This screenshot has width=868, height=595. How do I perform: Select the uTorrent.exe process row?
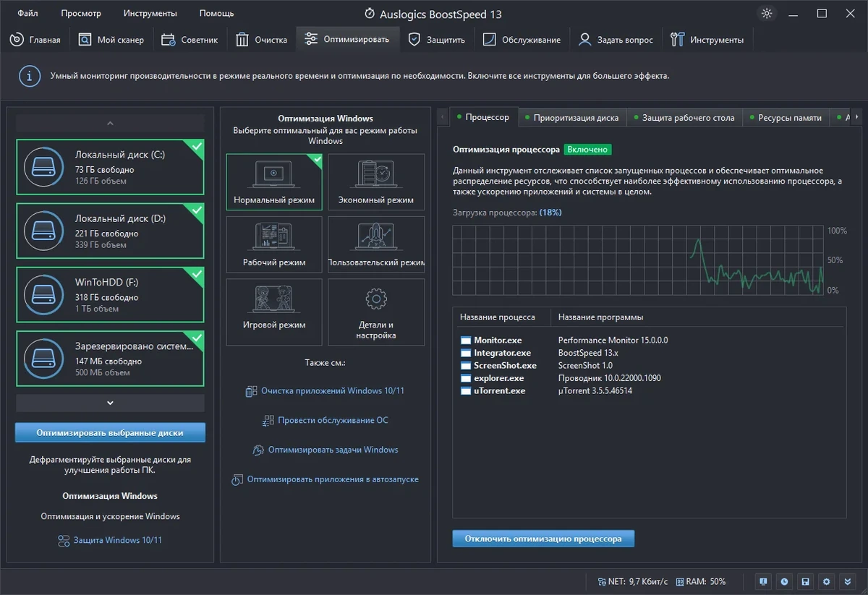[x=649, y=390]
